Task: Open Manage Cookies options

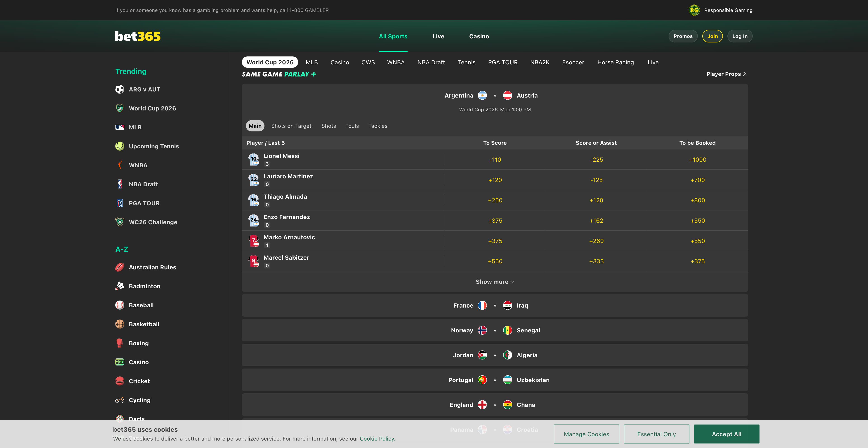Action: coord(586,434)
